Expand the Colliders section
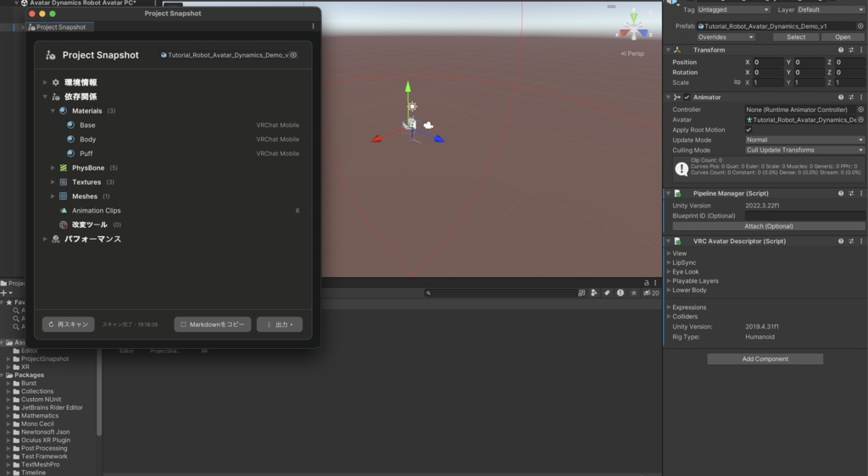The image size is (868, 476). point(669,317)
